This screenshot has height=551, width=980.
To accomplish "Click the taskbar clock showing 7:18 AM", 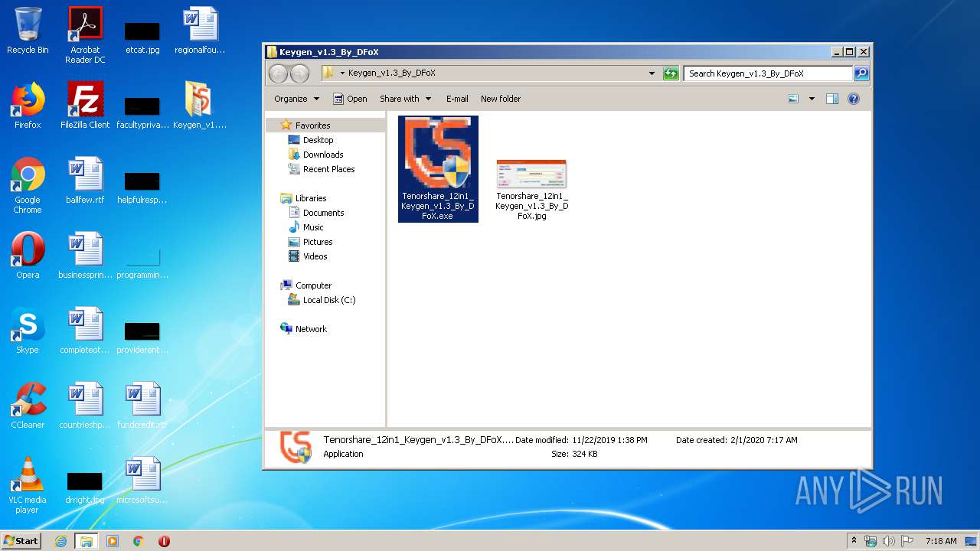I will [x=941, y=541].
